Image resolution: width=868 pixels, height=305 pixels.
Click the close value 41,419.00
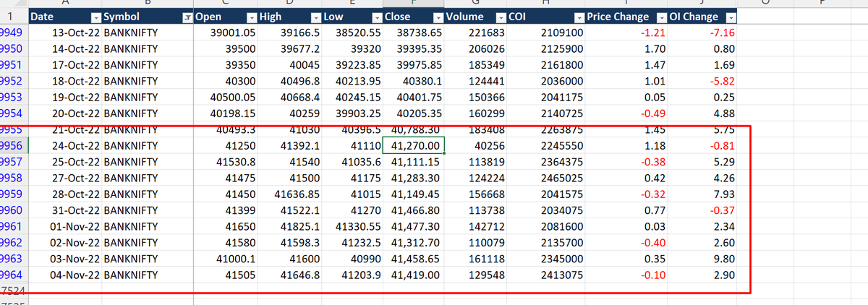coord(415,275)
